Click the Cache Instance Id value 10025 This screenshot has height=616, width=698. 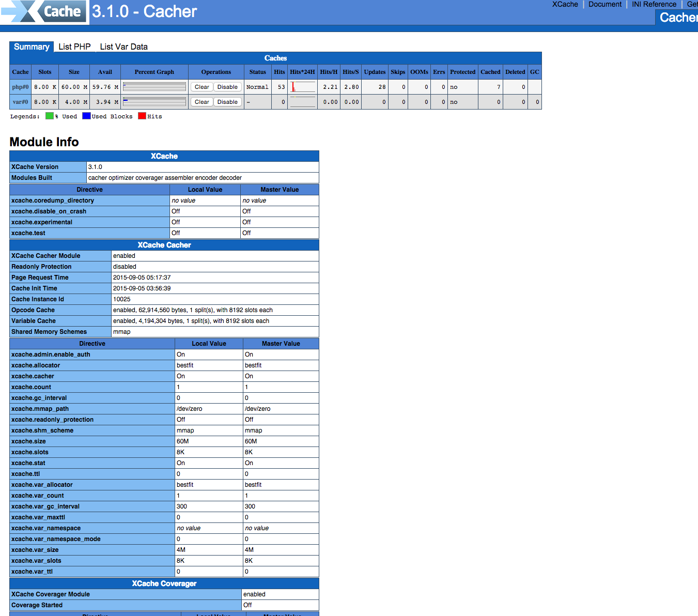pyautogui.click(x=122, y=299)
